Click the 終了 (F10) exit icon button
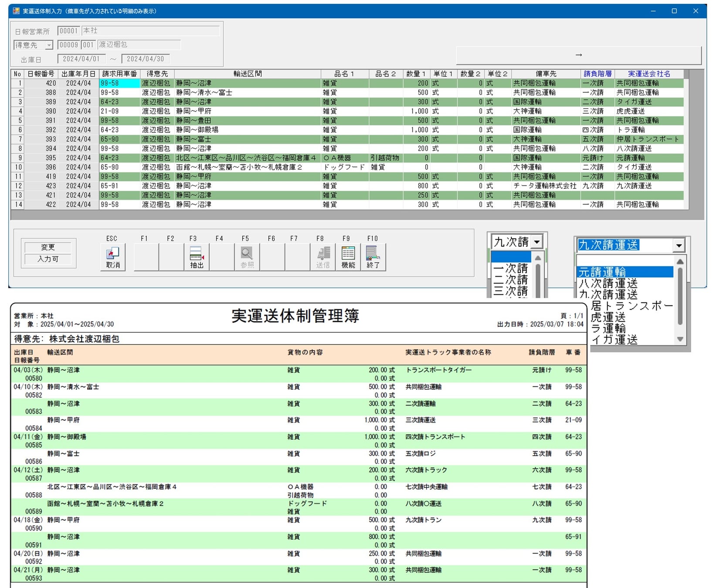 [x=373, y=257]
